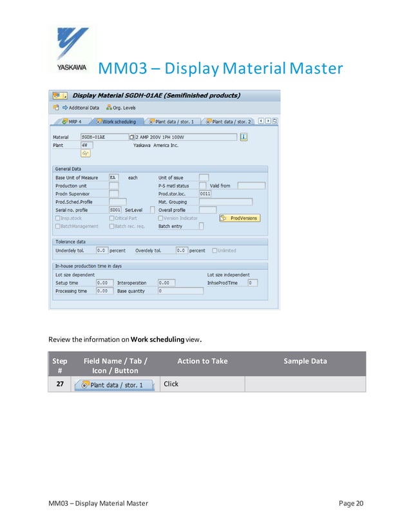The image size is (411, 532).
Task: Click the material description copy icon
Action: (131, 137)
